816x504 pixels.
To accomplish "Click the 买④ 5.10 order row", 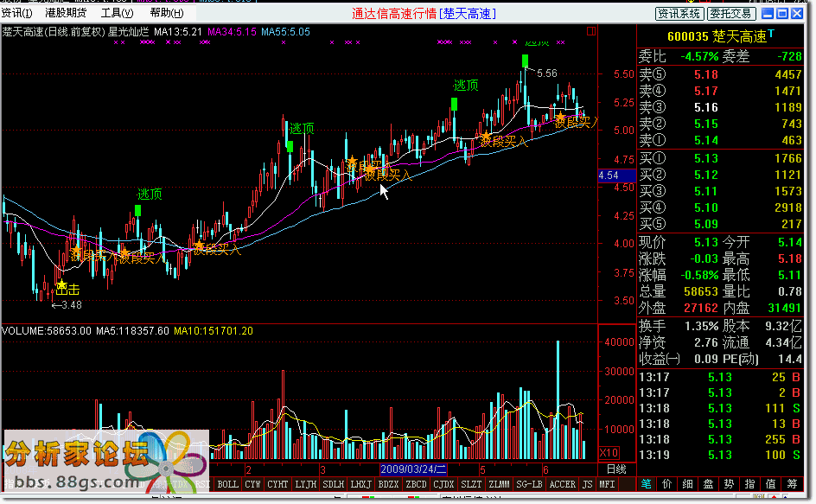I will coord(720,207).
